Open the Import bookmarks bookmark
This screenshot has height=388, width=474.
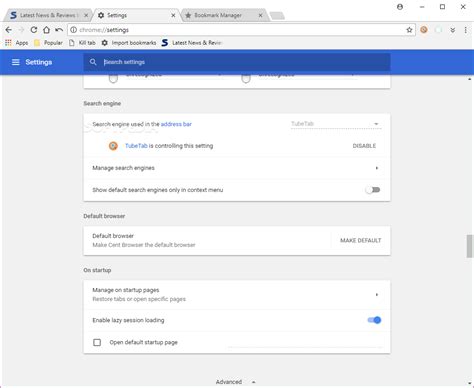129,43
